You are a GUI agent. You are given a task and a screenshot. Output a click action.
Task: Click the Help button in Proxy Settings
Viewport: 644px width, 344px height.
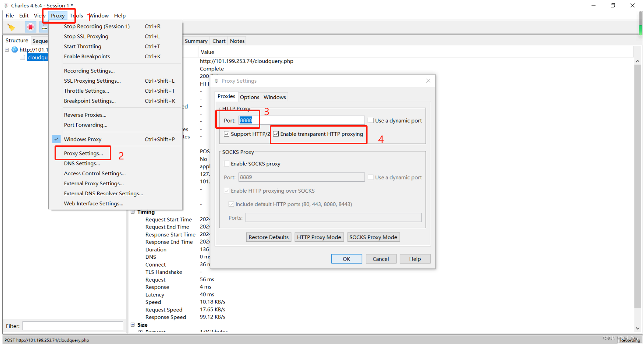(x=415, y=259)
